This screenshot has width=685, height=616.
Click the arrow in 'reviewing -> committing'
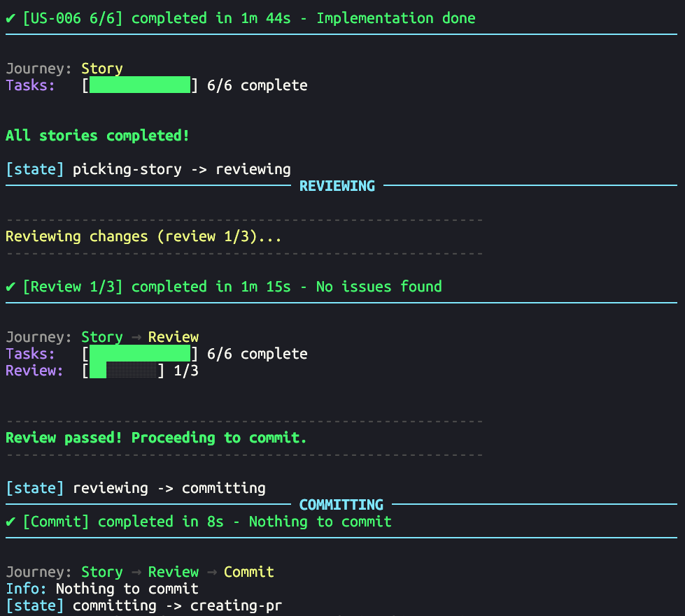point(165,488)
